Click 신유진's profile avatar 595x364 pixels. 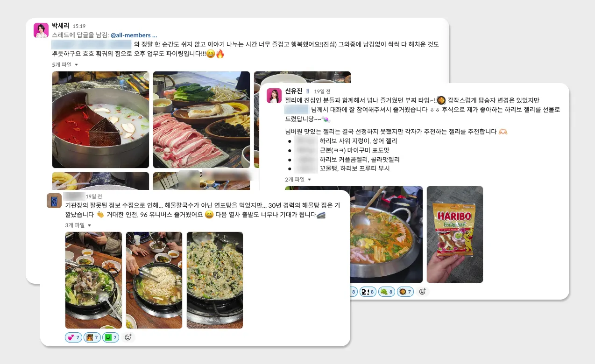click(x=274, y=95)
